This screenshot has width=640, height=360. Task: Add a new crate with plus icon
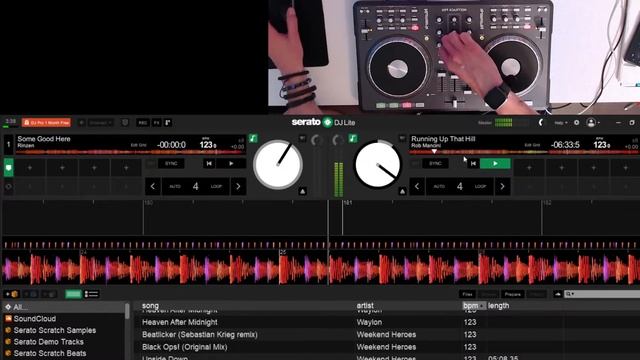pos(11,294)
